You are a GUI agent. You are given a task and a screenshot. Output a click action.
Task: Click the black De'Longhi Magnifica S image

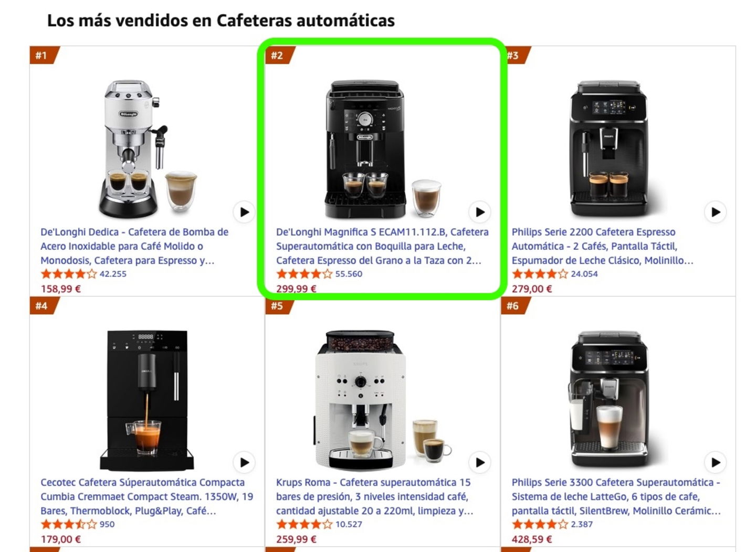point(382,149)
